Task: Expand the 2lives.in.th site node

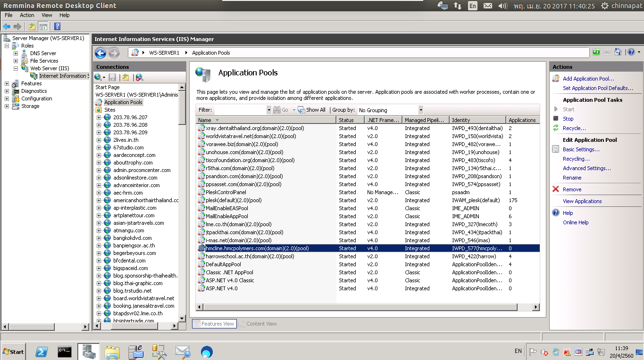Action: coord(99,140)
